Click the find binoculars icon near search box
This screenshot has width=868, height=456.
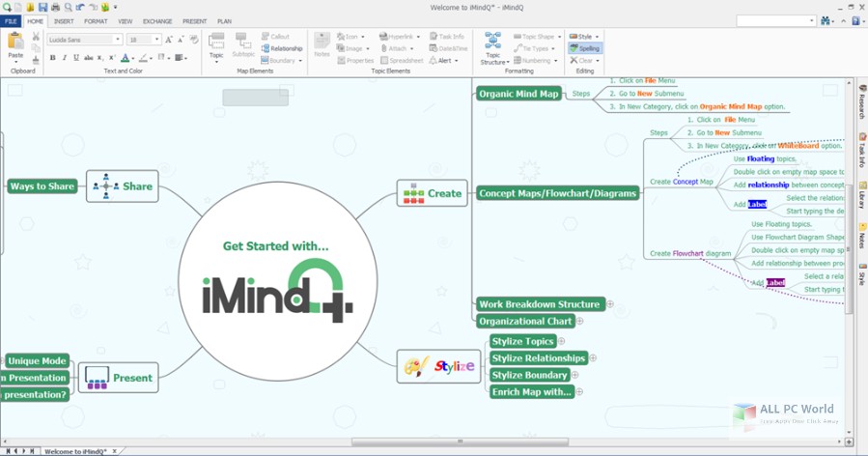coord(826,21)
